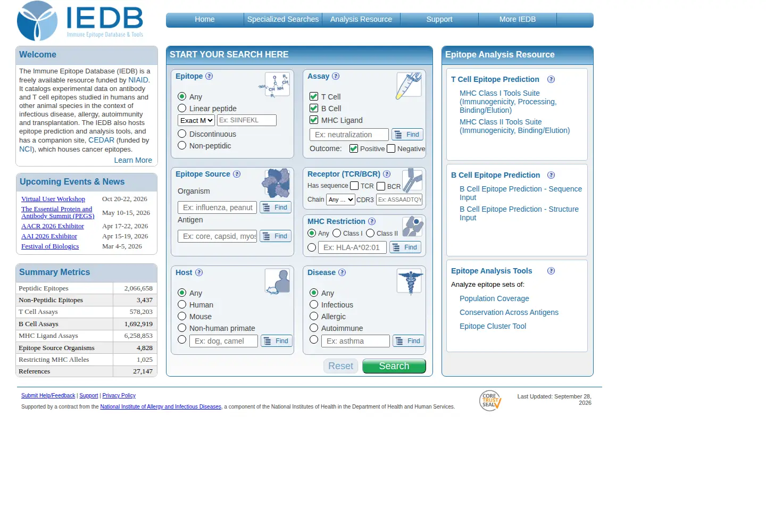Click the Learn More link
Screen dimensions: 766x532
pos(133,160)
